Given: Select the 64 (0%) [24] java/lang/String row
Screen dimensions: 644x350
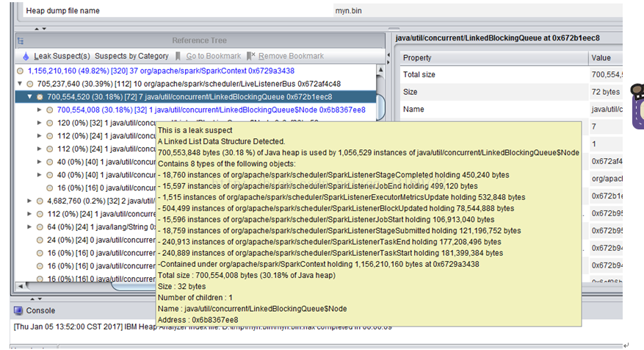Looking at the screenshot, I should [101, 227].
